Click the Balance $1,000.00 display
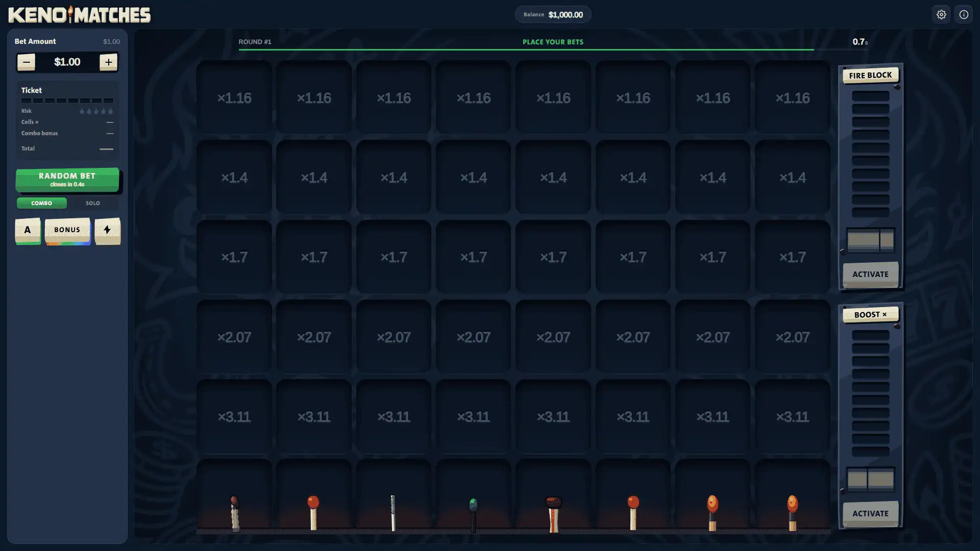This screenshot has width=980, height=551. click(x=553, y=15)
